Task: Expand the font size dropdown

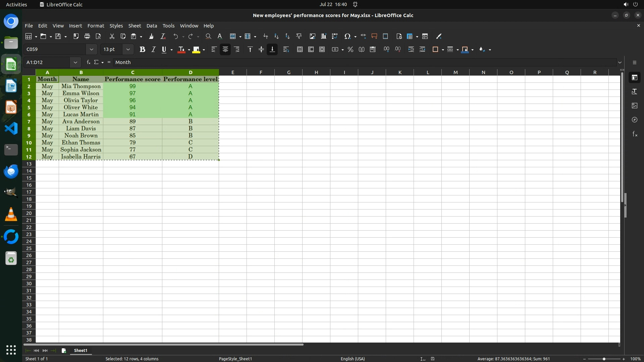Action: pyautogui.click(x=128, y=49)
